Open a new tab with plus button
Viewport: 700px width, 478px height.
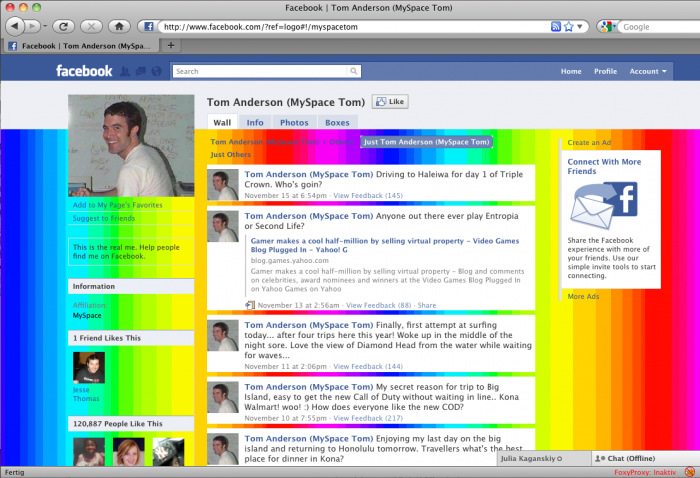pos(171,45)
